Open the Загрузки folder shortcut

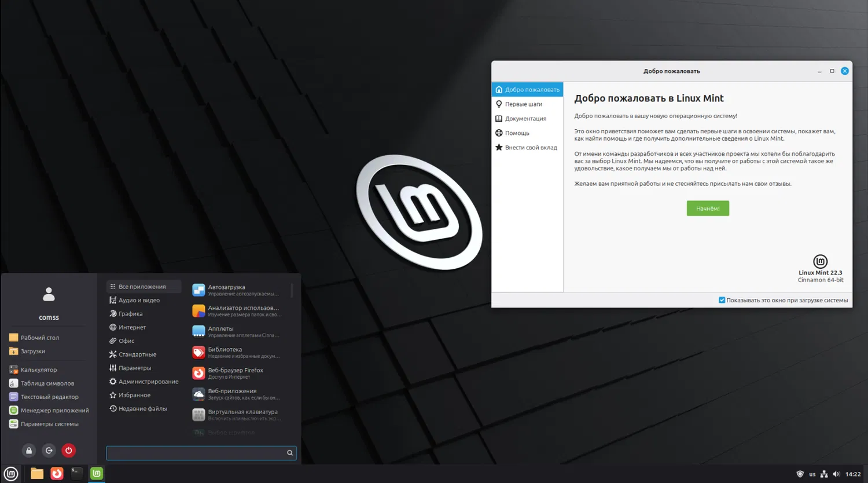pos(28,352)
